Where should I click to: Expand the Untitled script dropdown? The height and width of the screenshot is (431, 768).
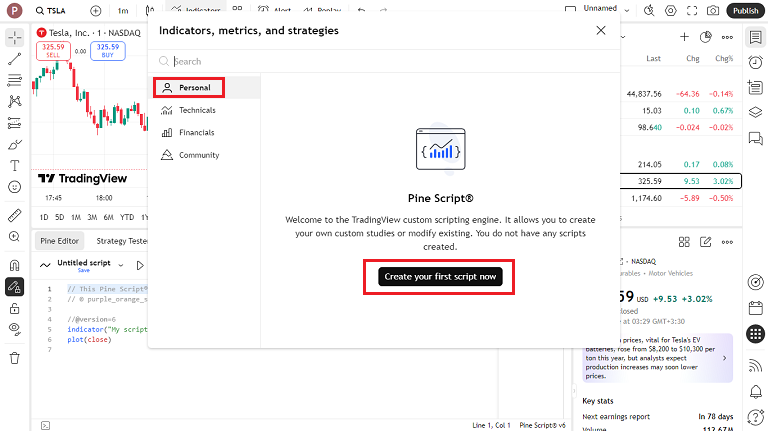pyautogui.click(x=121, y=265)
